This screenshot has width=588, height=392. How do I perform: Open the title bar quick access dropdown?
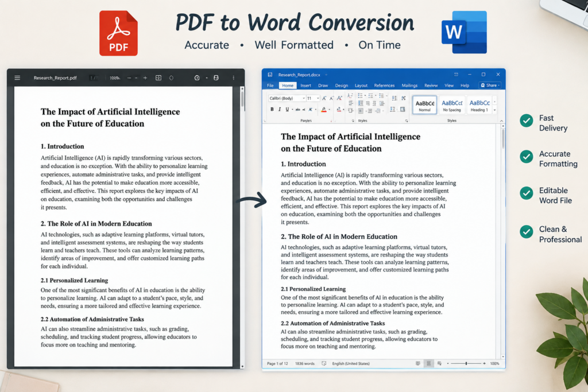[x=326, y=75]
